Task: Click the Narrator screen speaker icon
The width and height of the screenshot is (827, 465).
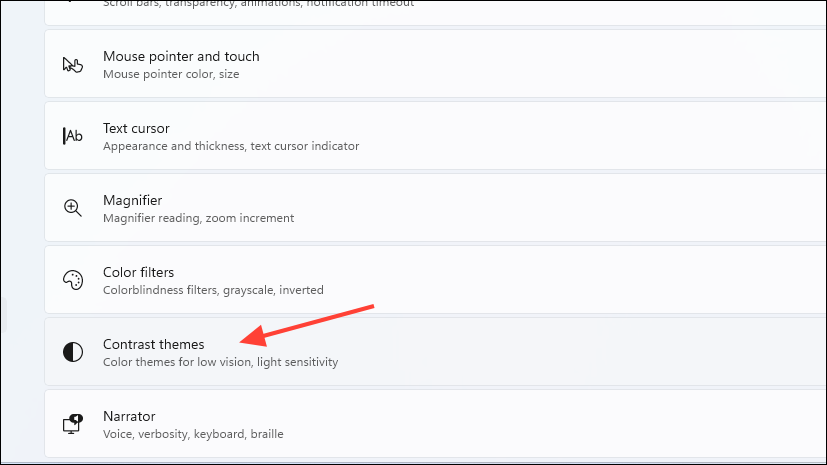Action: pyautogui.click(x=72, y=424)
